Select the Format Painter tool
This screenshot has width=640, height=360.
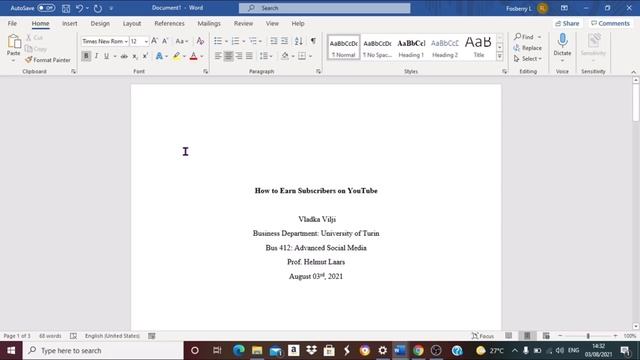click(x=48, y=60)
